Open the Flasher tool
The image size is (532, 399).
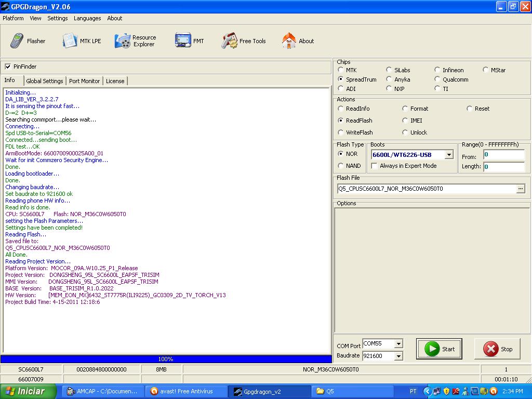point(28,41)
